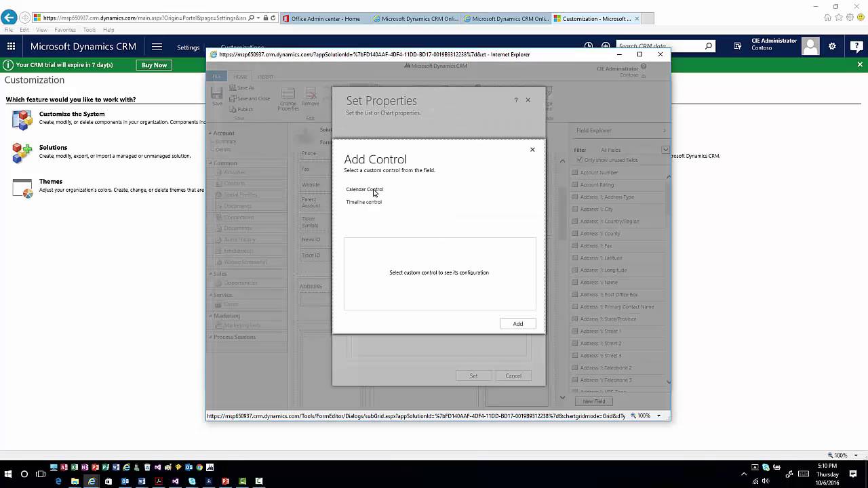Collapse the Common section in form navigation
Image resolution: width=868 pixels, height=488 pixels.
(210, 163)
